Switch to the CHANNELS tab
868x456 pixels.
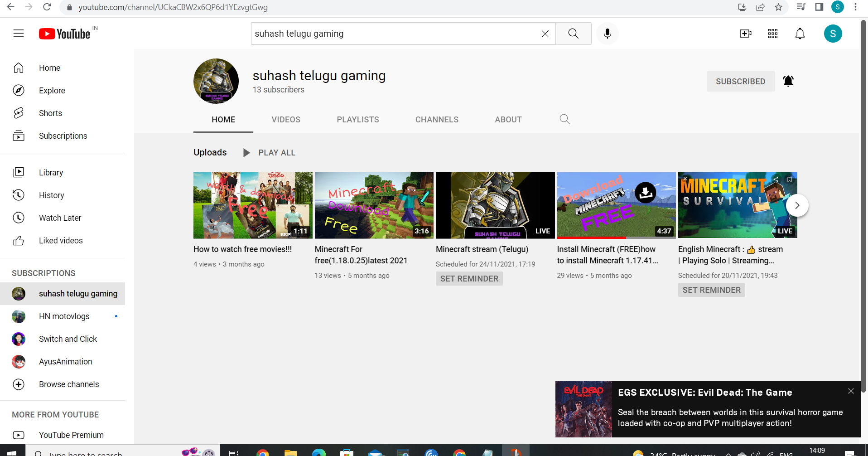[437, 120]
